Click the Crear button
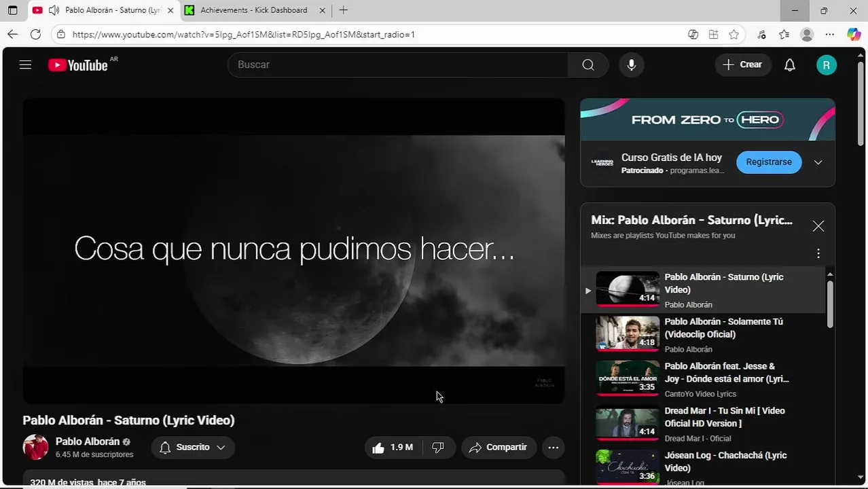This screenshot has width=868, height=489. [743, 65]
